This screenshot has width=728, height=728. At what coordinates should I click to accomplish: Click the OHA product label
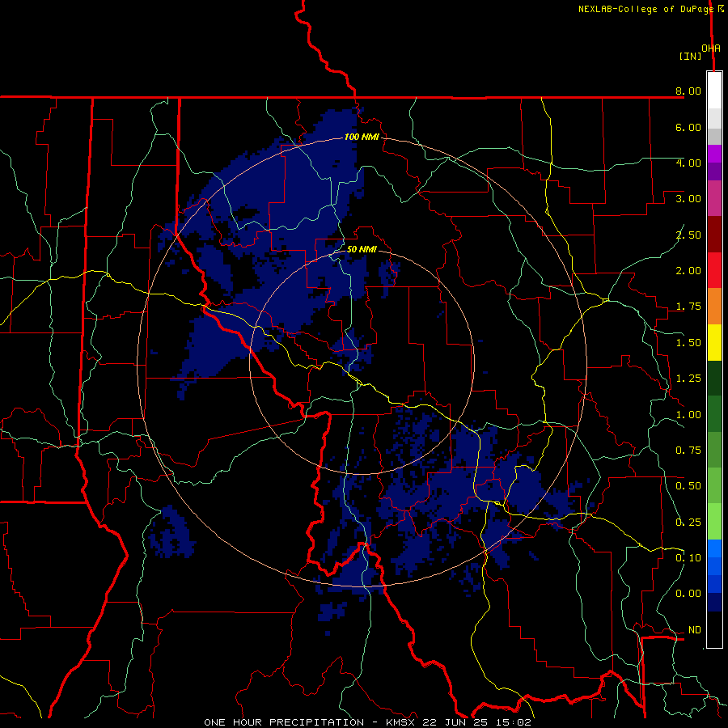(711, 49)
